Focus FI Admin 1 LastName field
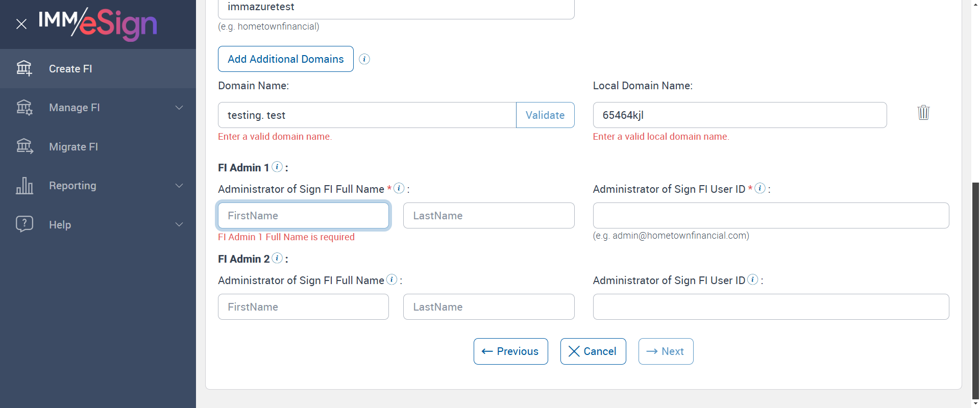This screenshot has height=408, width=980. (488, 216)
